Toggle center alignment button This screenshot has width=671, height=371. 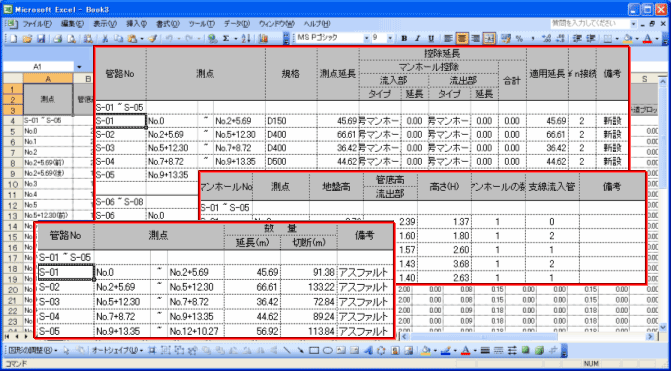coord(461,39)
